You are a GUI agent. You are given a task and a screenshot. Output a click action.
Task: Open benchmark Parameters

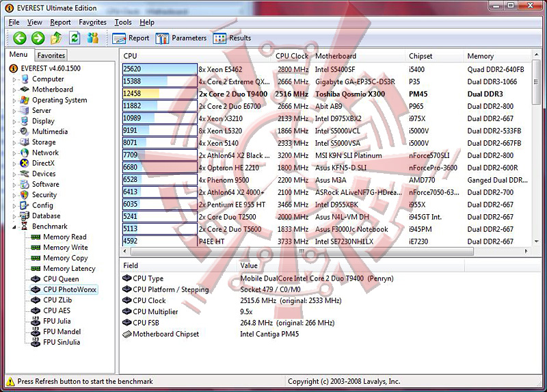pyautogui.click(x=181, y=38)
